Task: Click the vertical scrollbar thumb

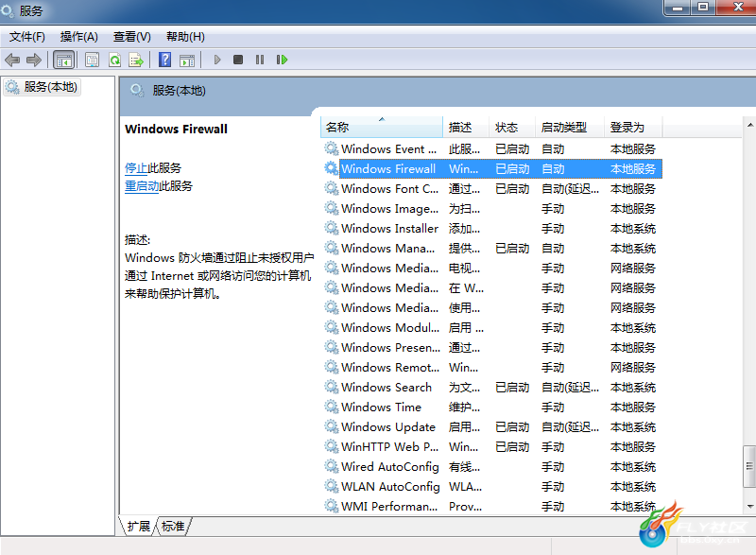Action: [x=749, y=466]
